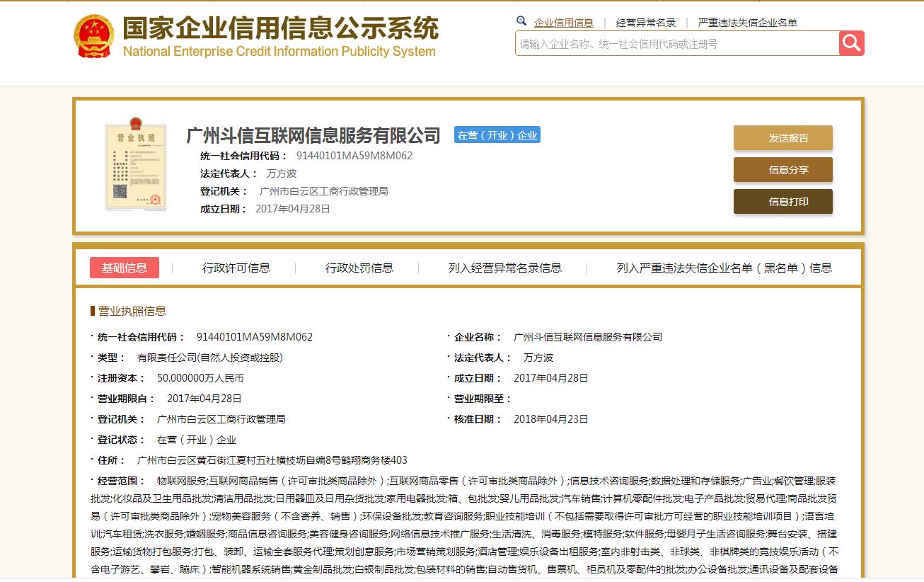
Task: Click registered capital 50.000000万人民币
Action: coord(200,378)
